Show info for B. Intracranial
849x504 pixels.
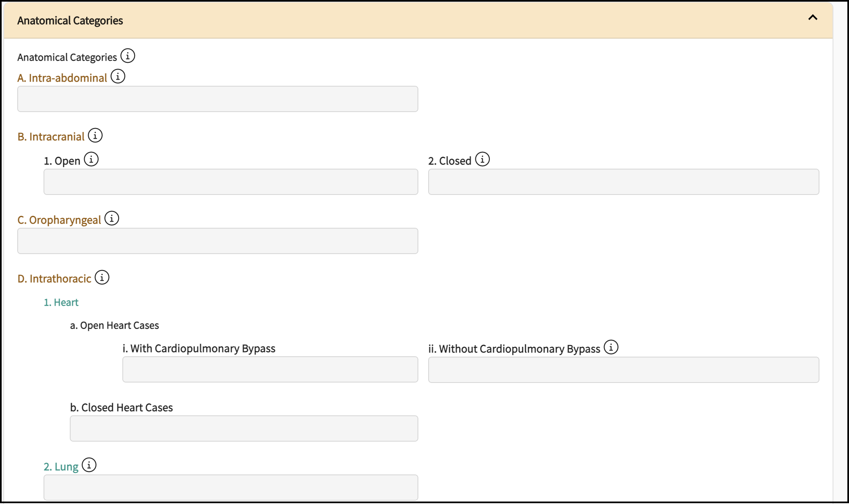95,135
